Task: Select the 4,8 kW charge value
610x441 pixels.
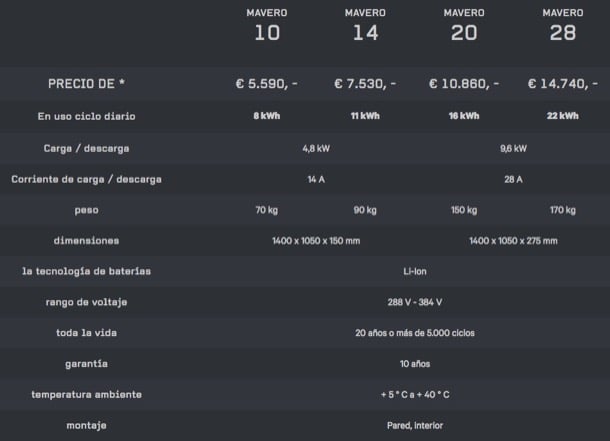Action: tap(316, 148)
